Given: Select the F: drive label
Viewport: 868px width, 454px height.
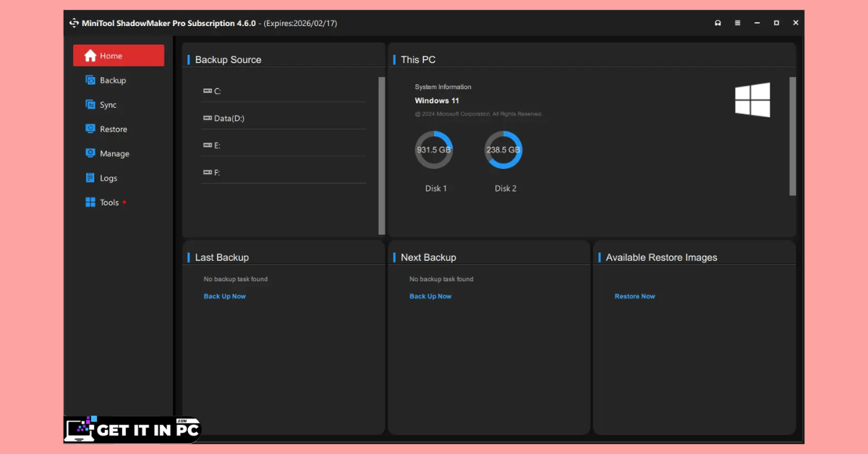Looking at the screenshot, I should tap(217, 173).
